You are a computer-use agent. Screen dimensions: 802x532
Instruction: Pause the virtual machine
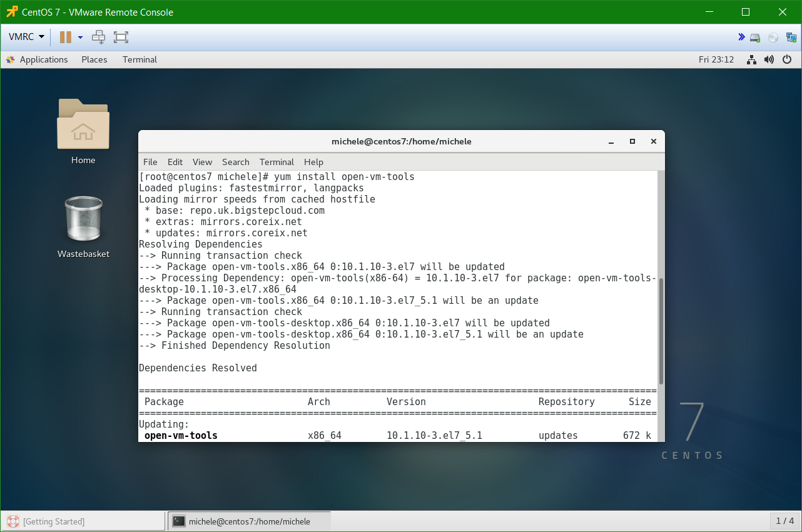(x=66, y=37)
